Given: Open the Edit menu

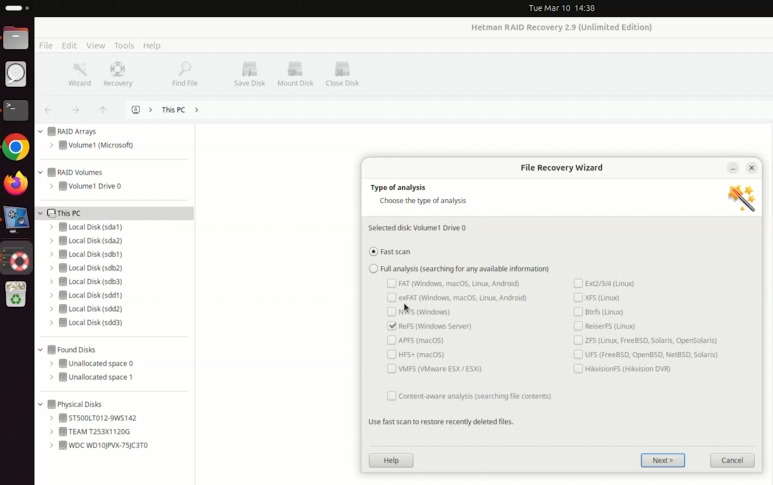Looking at the screenshot, I should (69, 45).
